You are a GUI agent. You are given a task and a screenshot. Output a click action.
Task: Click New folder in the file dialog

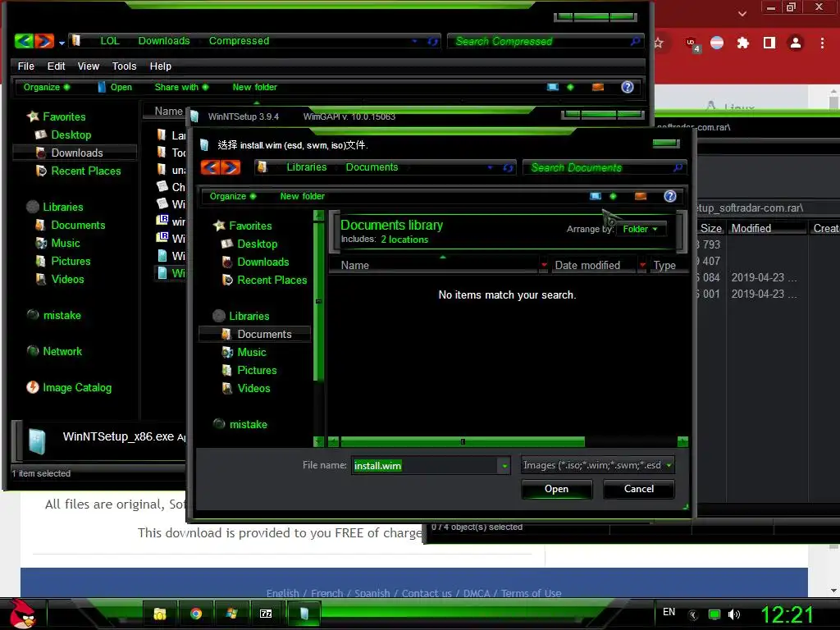click(x=302, y=196)
